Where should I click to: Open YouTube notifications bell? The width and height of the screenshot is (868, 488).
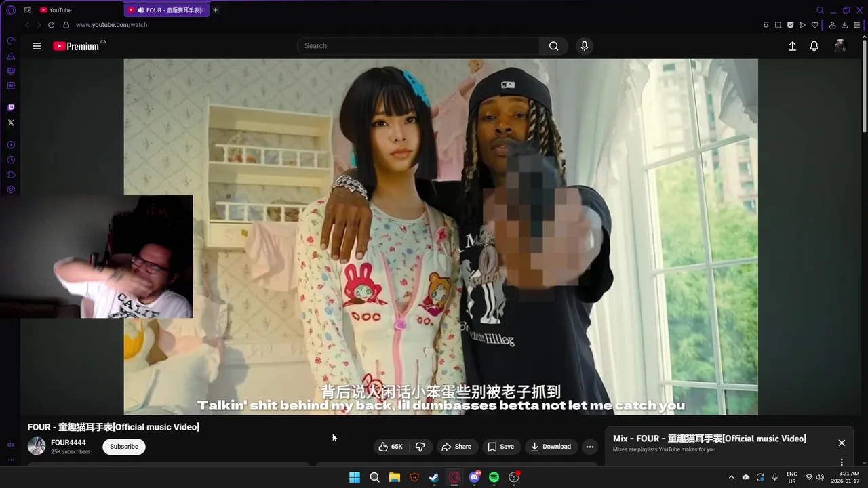814,46
